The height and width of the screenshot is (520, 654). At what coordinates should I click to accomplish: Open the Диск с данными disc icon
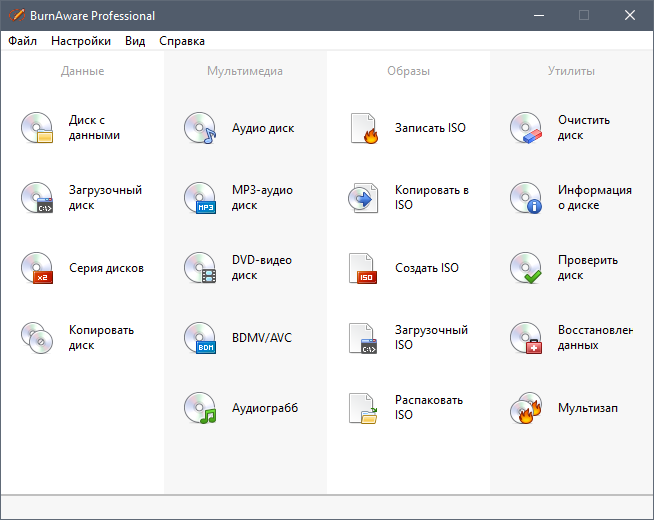click(x=37, y=128)
